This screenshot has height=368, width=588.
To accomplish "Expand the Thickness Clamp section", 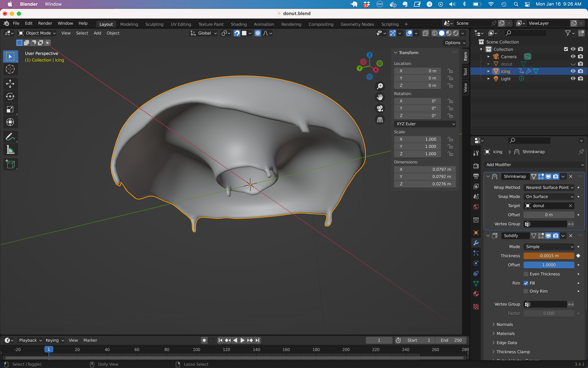I will (513, 352).
